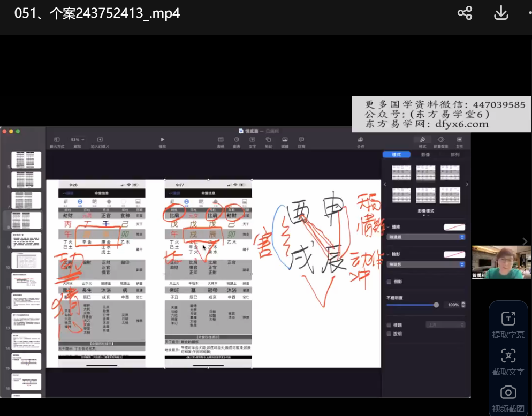Open the 提取字幕 subtitle extraction tool
This screenshot has width=532, height=416.
(x=508, y=324)
